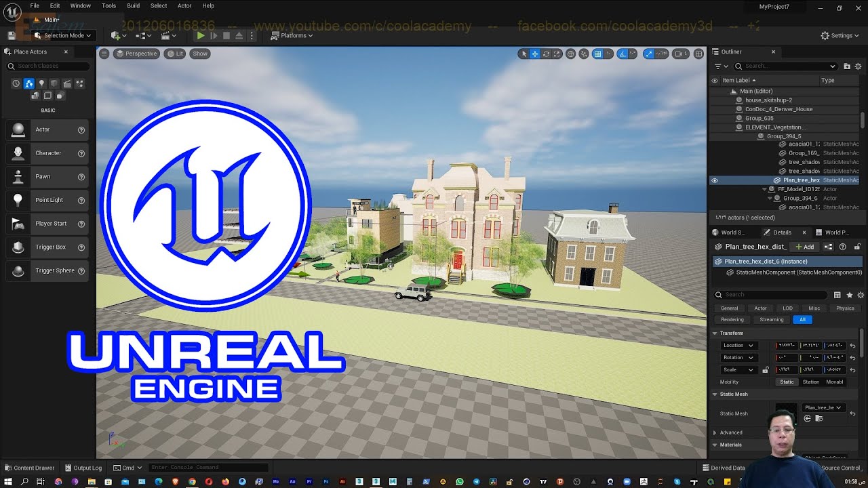Image resolution: width=868 pixels, height=488 pixels.
Task: Choose the Translate move tool
Action: tap(534, 54)
